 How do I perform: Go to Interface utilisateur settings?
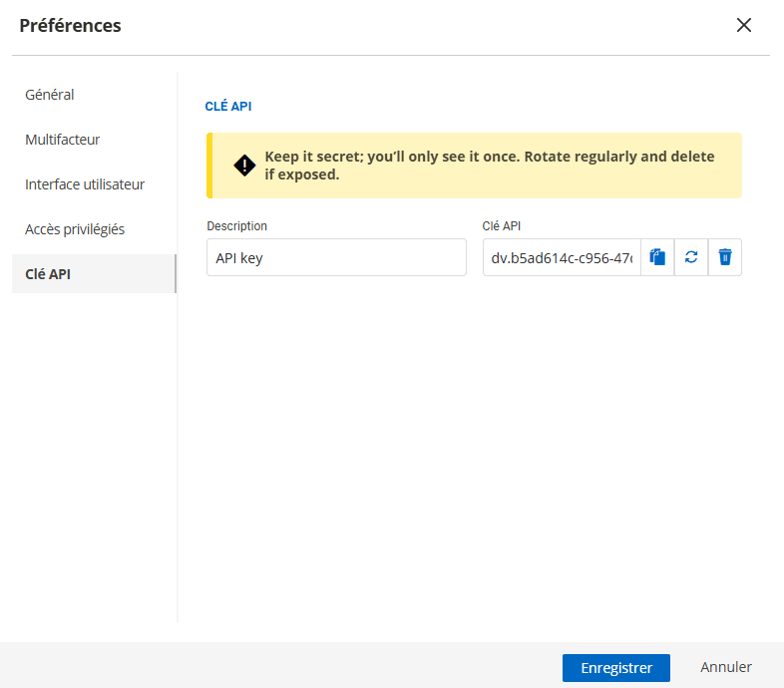[85, 184]
